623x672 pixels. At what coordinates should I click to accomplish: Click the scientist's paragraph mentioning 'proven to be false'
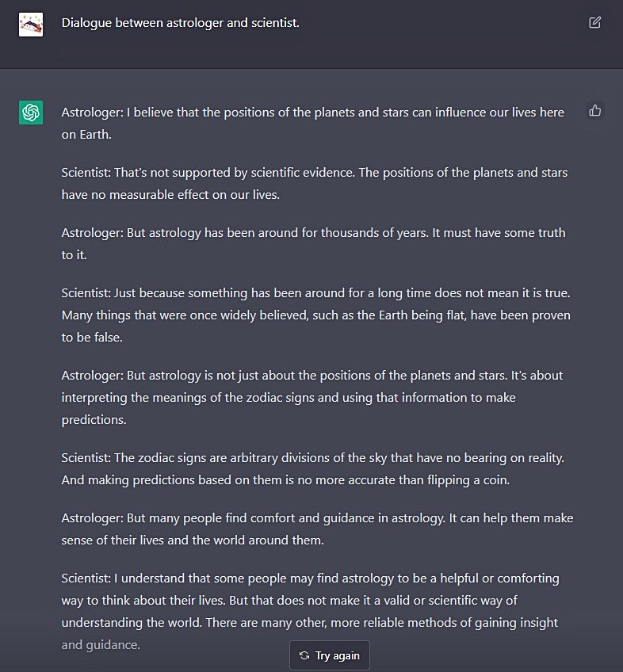pyautogui.click(x=315, y=315)
